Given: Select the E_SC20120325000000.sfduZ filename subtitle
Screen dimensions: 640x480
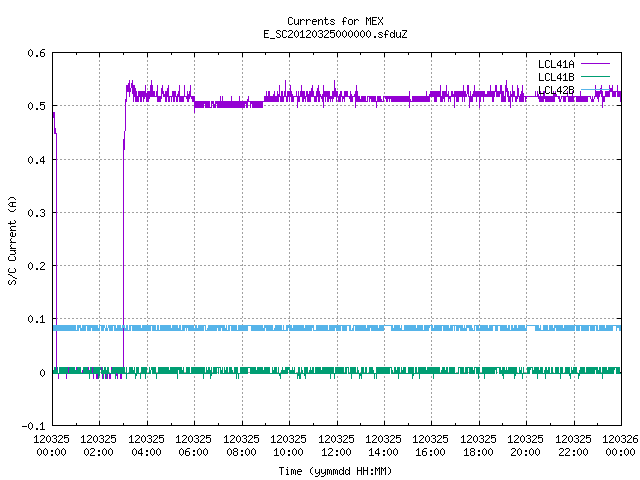Looking at the screenshot, I should click(335, 34).
